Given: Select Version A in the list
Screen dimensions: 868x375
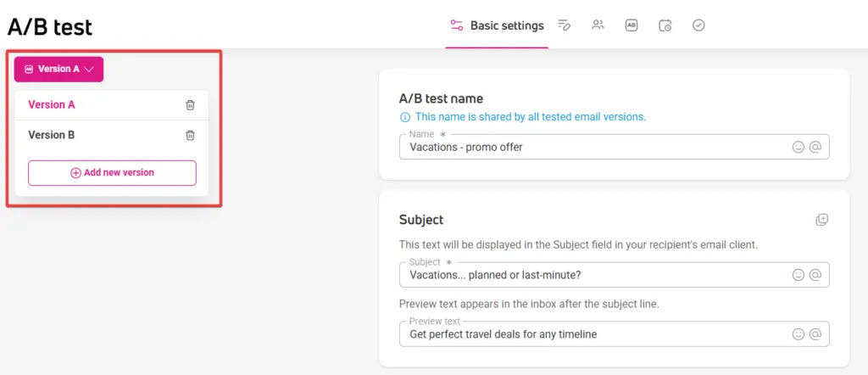Looking at the screenshot, I should (52, 104).
